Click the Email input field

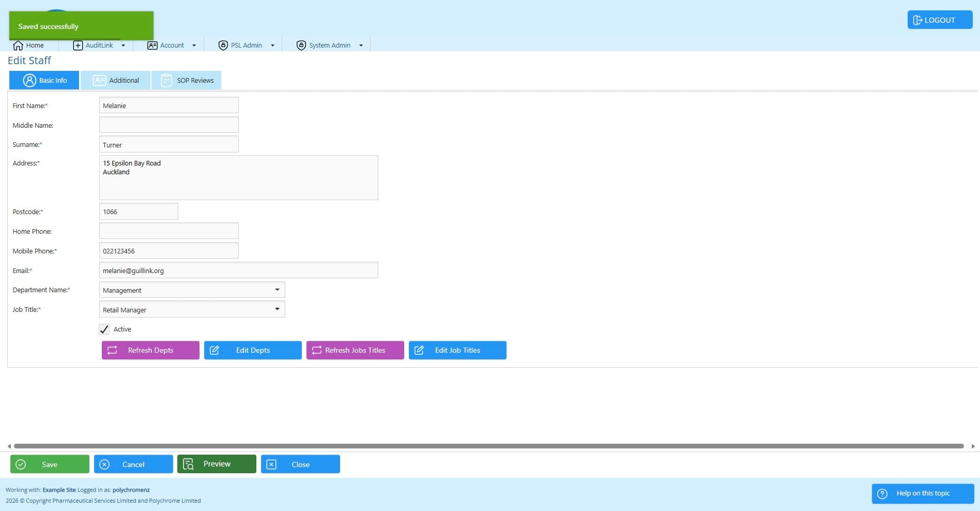pyautogui.click(x=239, y=270)
